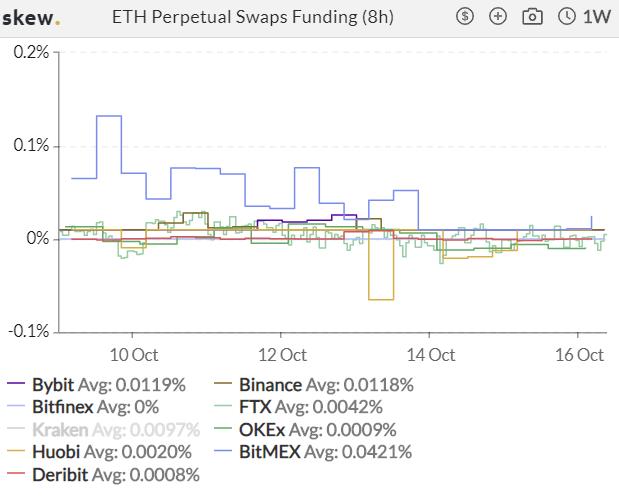Toggle Binance series in legend
Screen dimensions: 619x496
314,385
